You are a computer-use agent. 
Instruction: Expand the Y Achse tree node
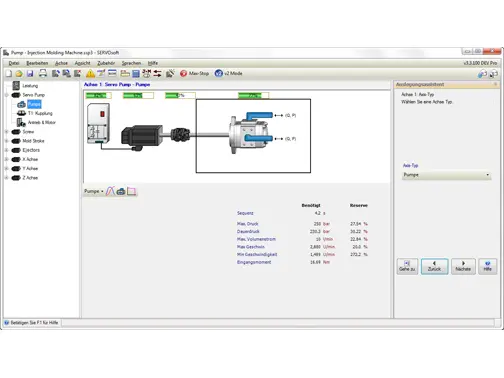click(x=6, y=169)
